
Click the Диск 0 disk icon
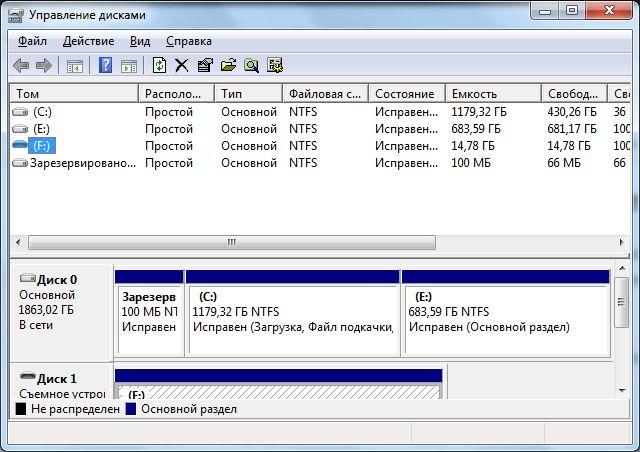coord(28,278)
